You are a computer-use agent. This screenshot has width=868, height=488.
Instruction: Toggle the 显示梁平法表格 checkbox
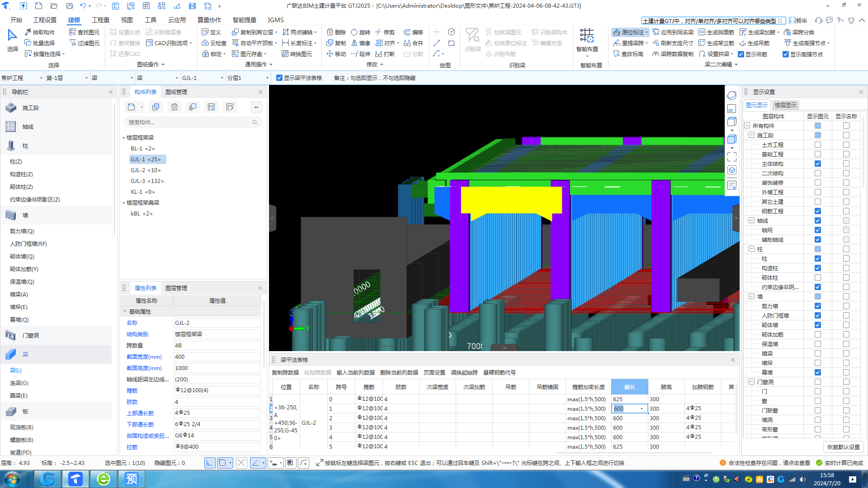coord(279,78)
